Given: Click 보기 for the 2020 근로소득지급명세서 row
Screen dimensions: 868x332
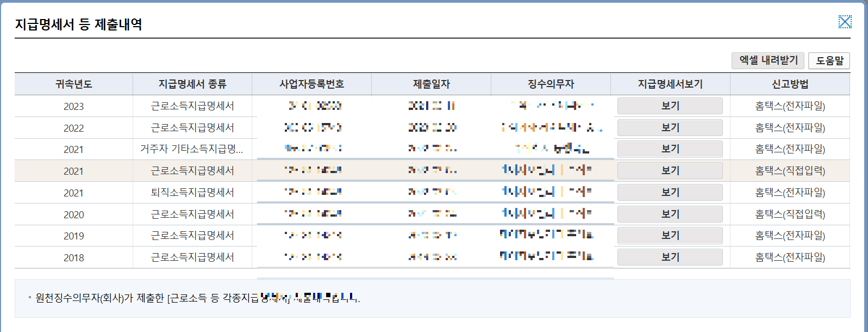Looking at the screenshot, I should pos(670,214).
